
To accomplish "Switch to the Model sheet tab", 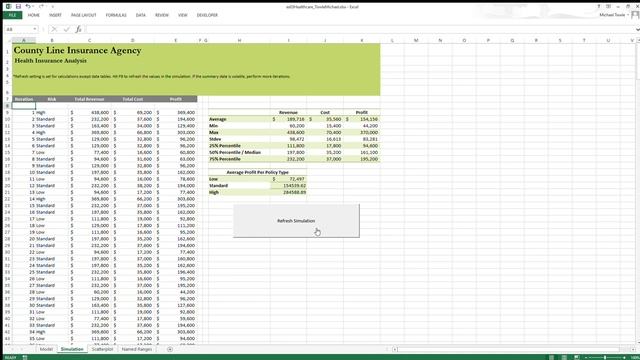I will click(x=46, y=349).
